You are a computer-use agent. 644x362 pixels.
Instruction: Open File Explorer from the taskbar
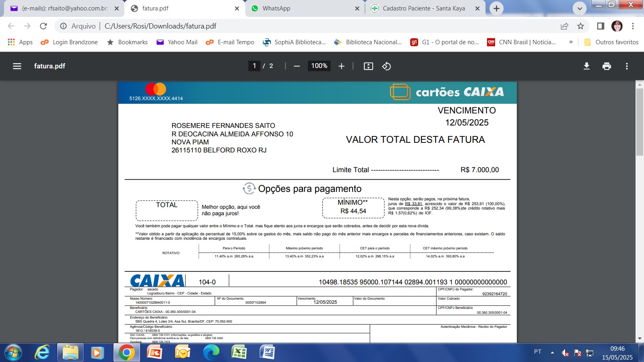(70, 353)
